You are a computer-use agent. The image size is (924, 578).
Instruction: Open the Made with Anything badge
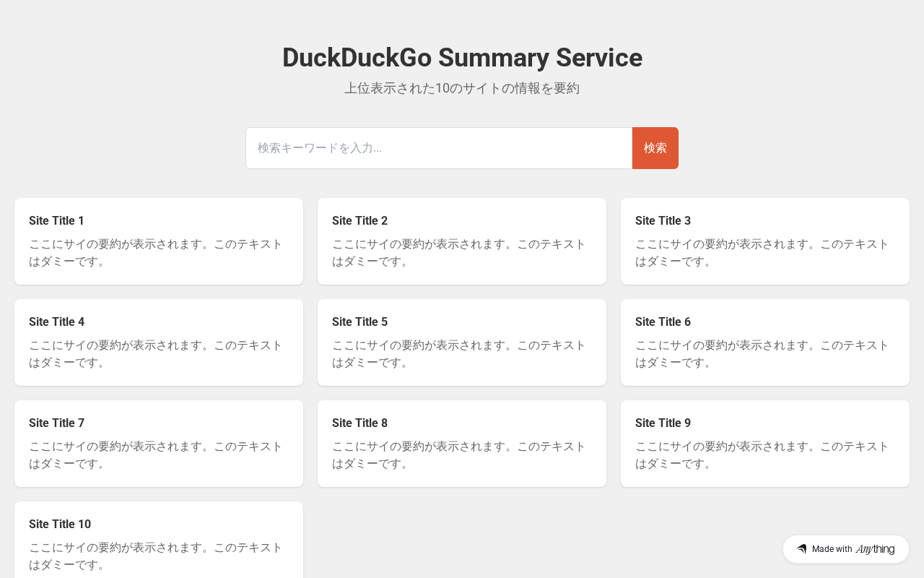pyautogui.click(x=846, y=549)
